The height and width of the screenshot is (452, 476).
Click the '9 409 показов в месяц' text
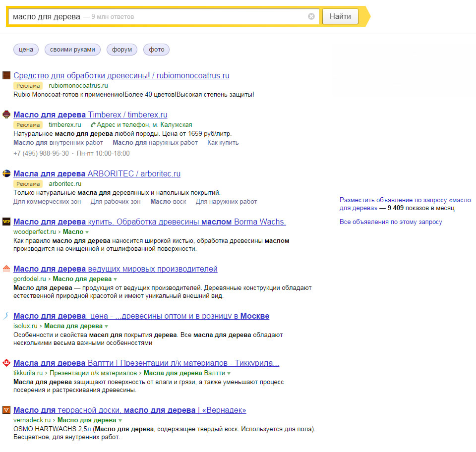(x=421, y=208)
